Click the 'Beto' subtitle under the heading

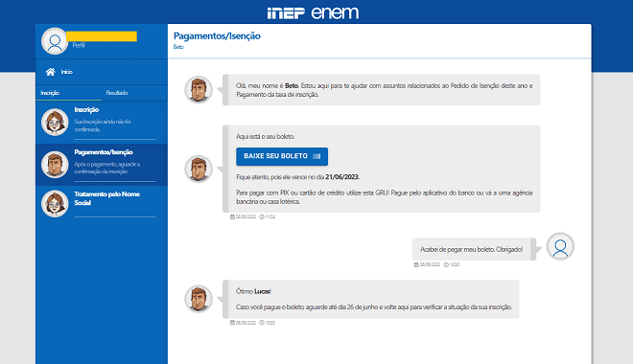point(178,47)
